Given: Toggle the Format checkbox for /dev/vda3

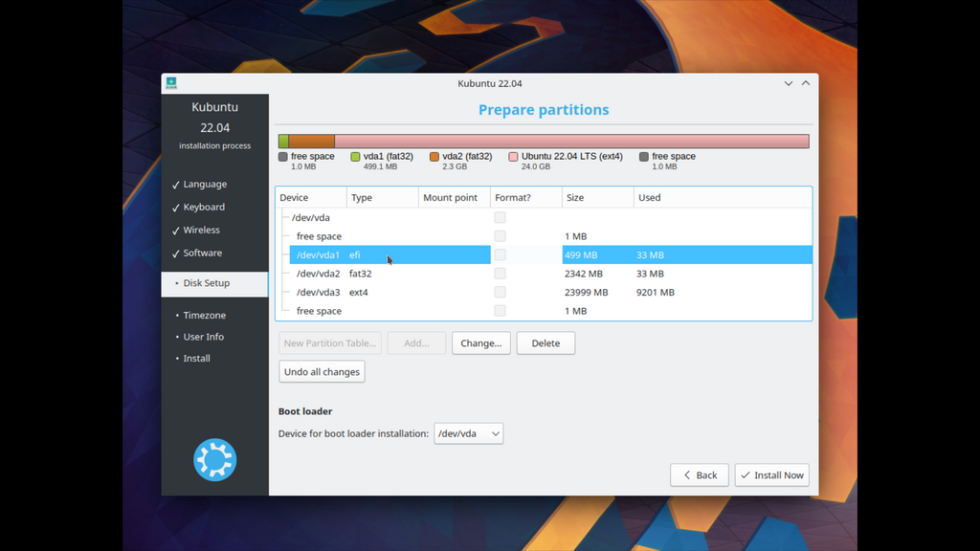Looking at the screenshot, I should pyautogui.click(x=500, y=293).
